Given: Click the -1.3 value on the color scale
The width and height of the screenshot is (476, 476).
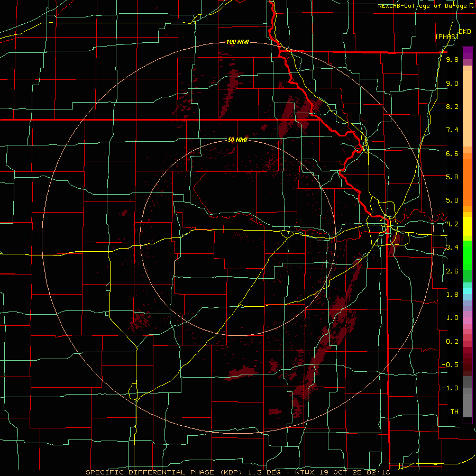Looking at the screenshot, I should click(x=450, y=388).
